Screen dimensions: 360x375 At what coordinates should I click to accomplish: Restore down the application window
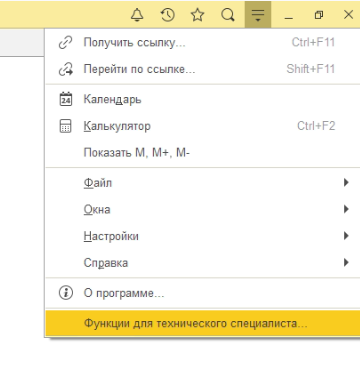coord(319,15)
